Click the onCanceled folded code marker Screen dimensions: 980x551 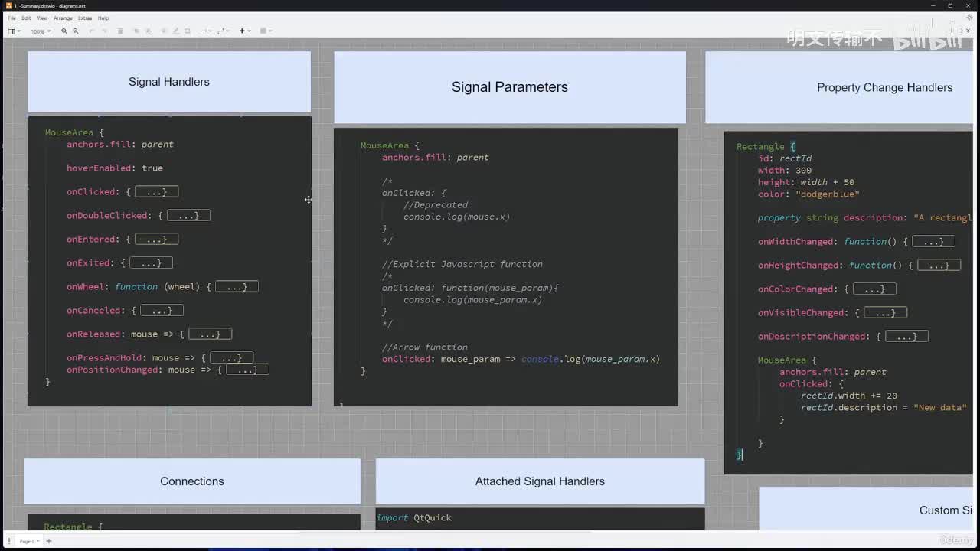click(162, 311)
